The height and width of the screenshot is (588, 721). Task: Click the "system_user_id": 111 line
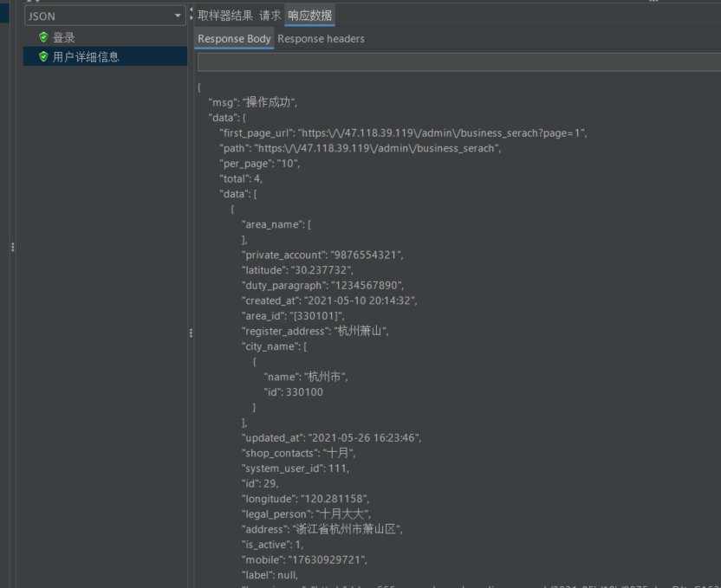296,468
